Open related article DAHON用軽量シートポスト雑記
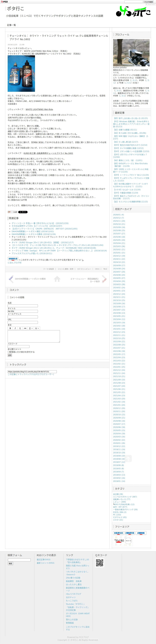This screenshot has height=644, width=156. click(33, 232)
